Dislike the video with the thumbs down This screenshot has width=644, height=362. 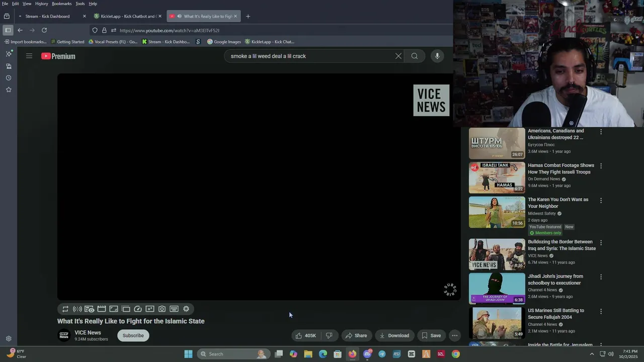pyautogui.click(x=329, y=335)
